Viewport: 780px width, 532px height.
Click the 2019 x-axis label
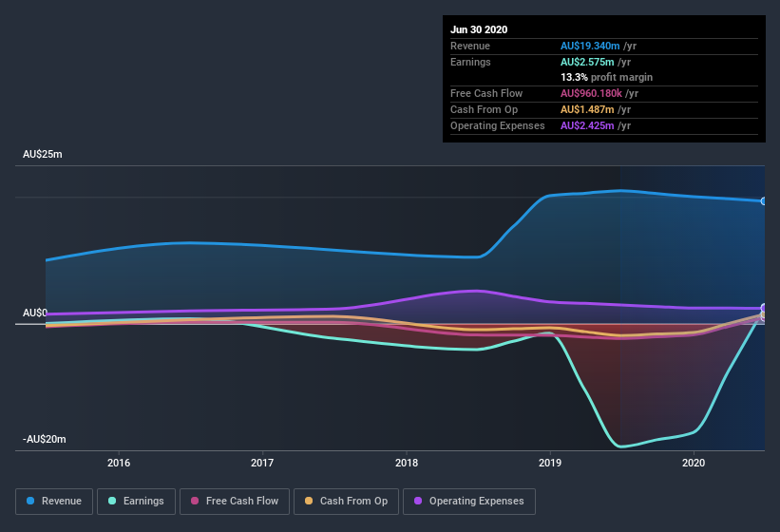coord(550,463)
